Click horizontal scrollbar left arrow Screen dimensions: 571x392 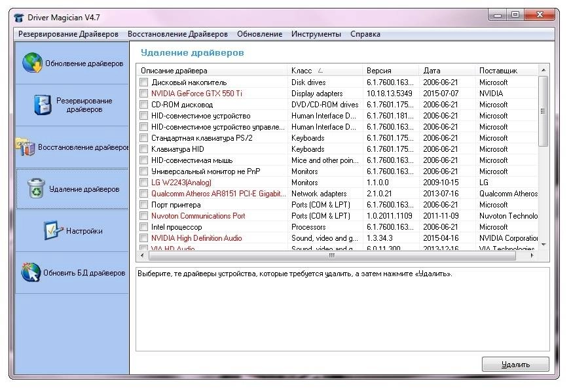(142, 256)
